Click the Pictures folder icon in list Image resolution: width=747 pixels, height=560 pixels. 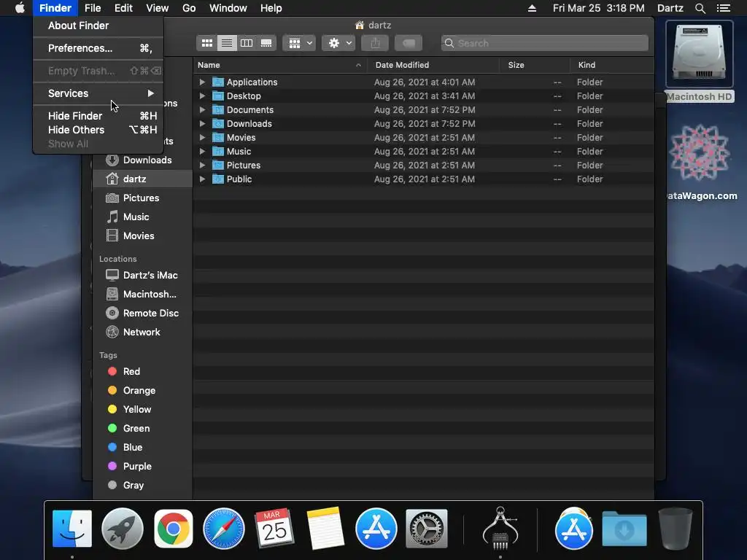217,166
